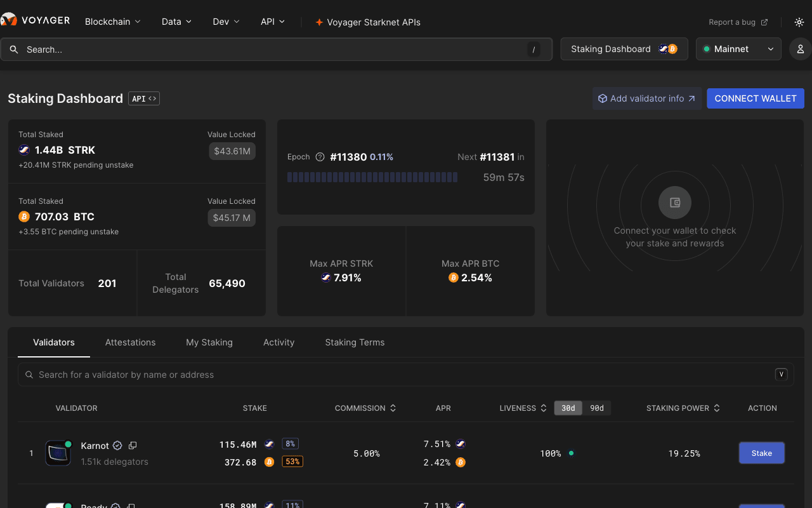Click the 19.25% staking power value

tap(684, 453)
